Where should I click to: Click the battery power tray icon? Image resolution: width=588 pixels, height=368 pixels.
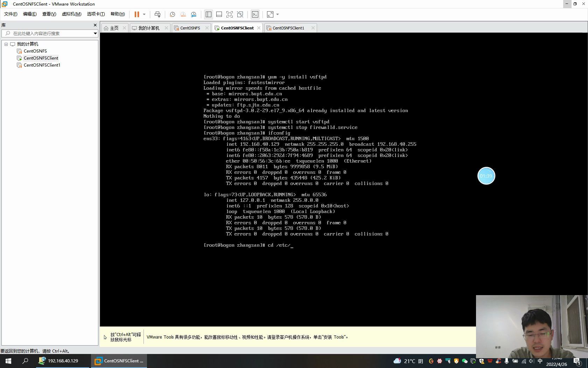tap(515, 361)
